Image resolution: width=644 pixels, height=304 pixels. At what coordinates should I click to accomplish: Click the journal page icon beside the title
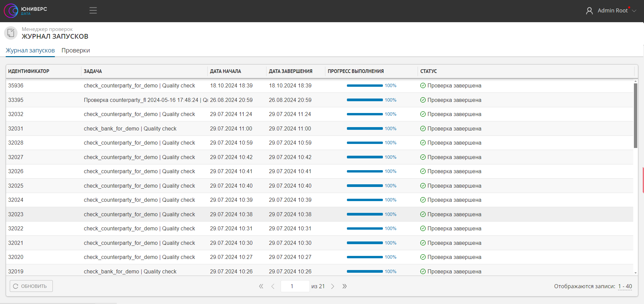tap(11, 33)
